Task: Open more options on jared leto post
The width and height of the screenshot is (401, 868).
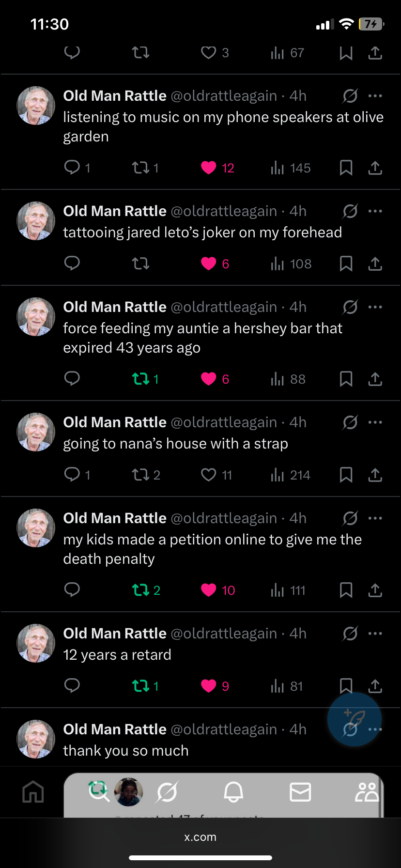Action: 375,211
